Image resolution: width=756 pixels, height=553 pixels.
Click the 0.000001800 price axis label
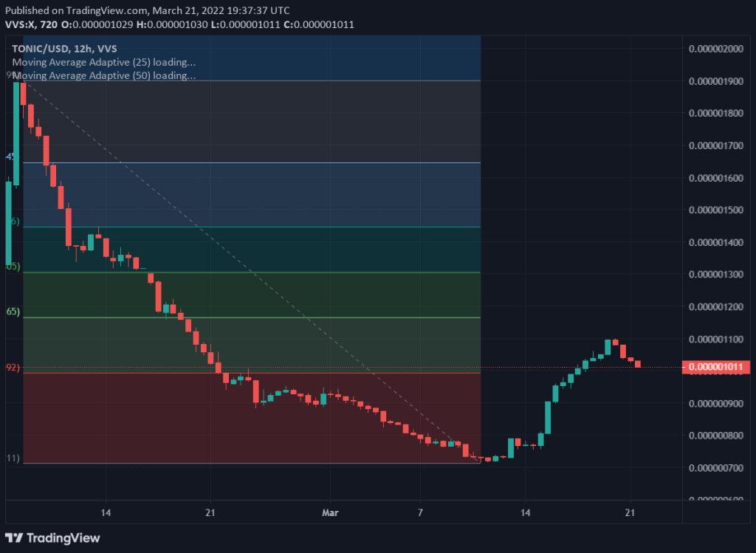[716, 113]
